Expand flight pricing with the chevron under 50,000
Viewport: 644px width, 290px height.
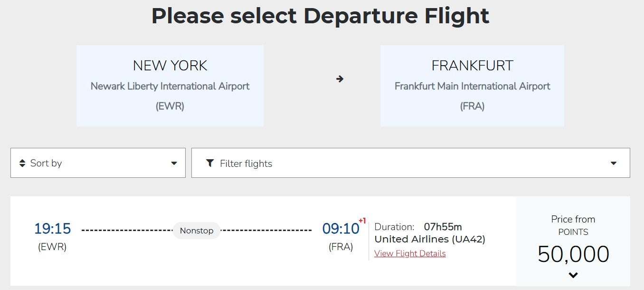pos(573,275)
